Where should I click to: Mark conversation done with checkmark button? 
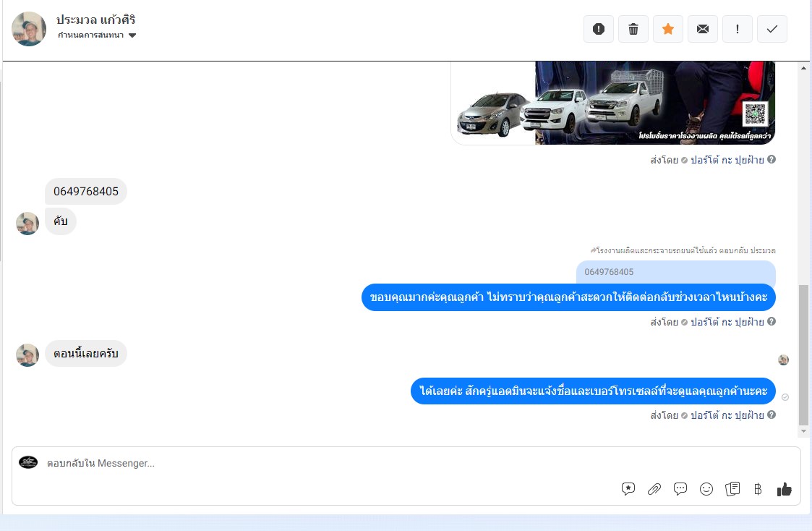pyautogui.click(x=772, y=29)
